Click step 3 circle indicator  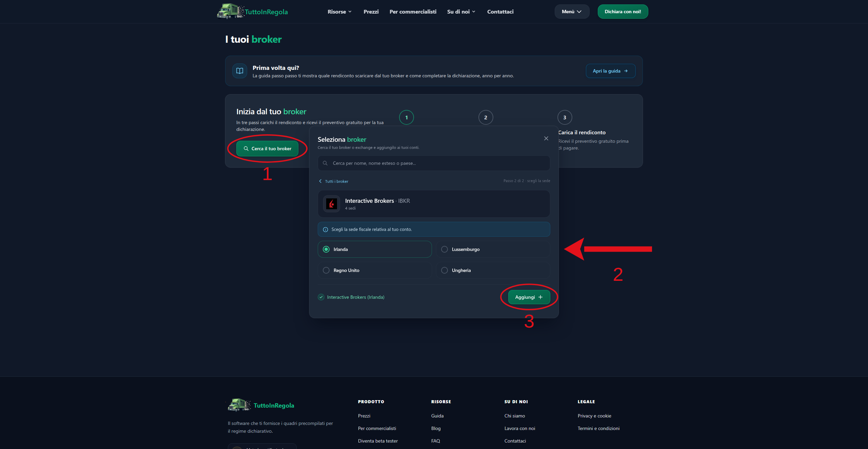565,117
